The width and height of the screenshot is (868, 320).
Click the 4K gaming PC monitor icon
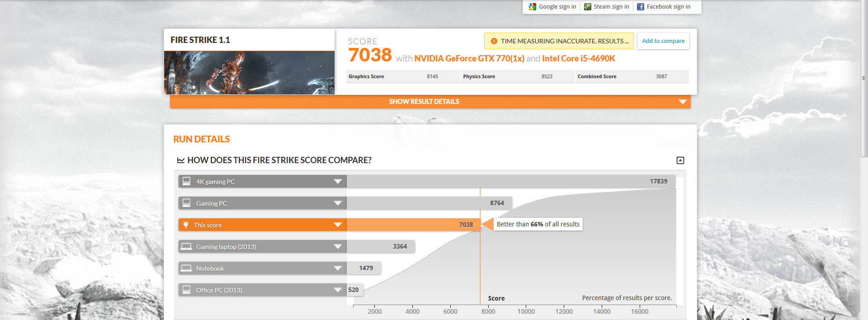(186, 181)
